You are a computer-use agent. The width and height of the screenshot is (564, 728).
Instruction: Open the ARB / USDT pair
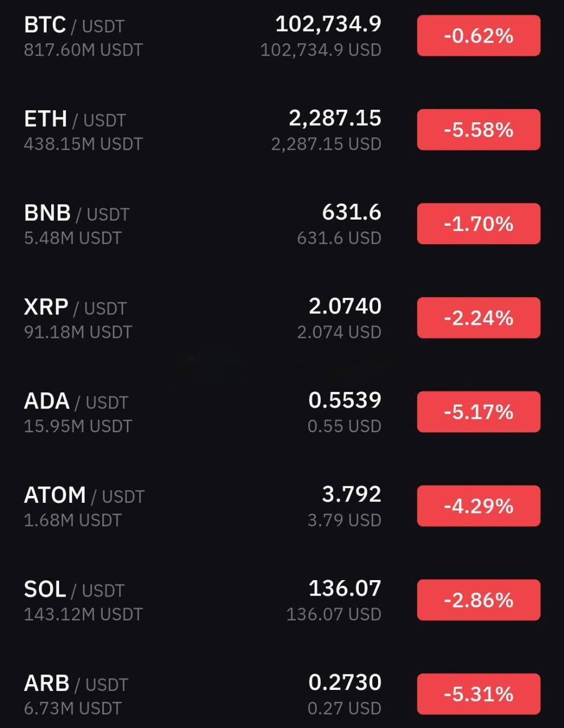282,694
